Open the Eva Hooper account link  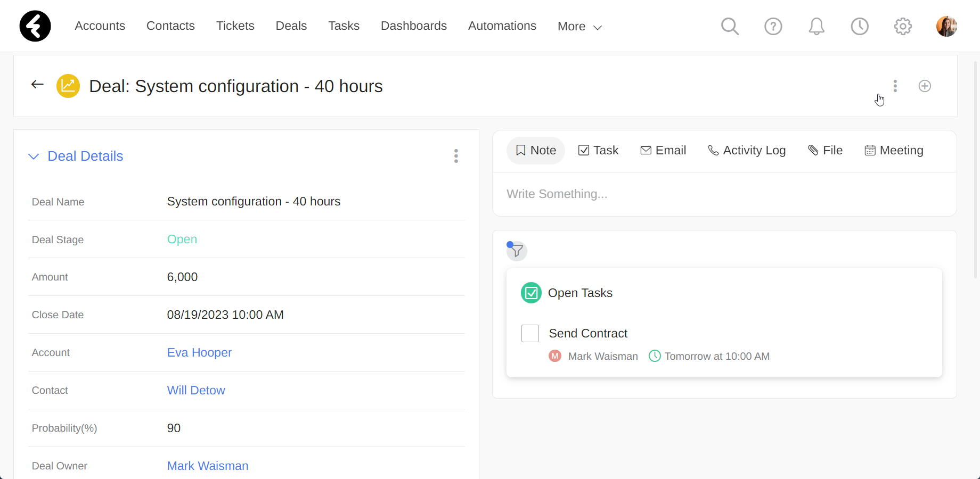point(199,352)
